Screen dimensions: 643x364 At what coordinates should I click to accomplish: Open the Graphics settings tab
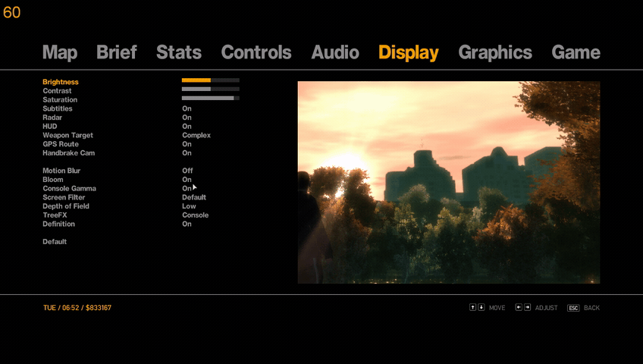[495, 52]
